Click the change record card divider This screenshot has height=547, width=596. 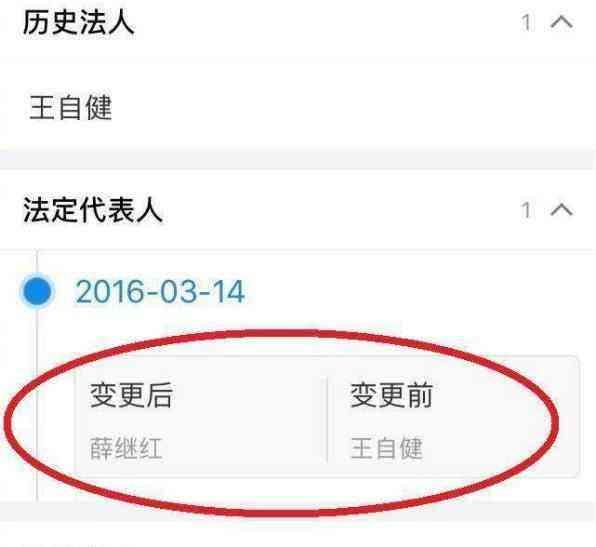327,420
